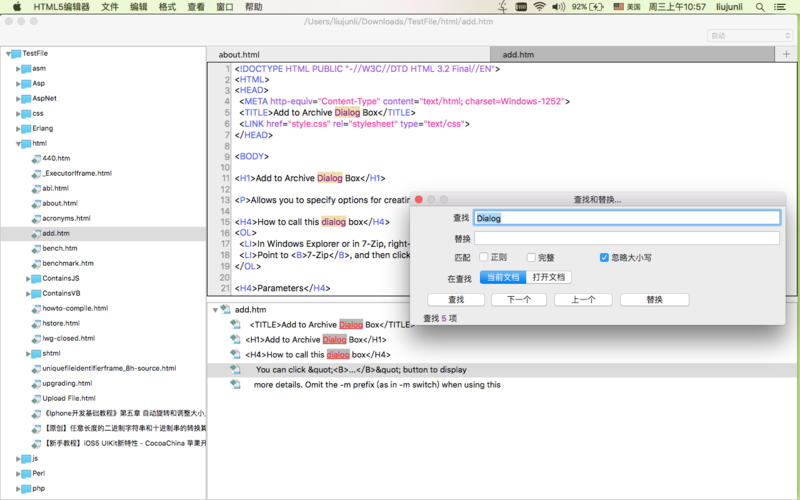Click the 替换 replace button
The width and height of the screenshot is (800, 500).
point(654,299)
